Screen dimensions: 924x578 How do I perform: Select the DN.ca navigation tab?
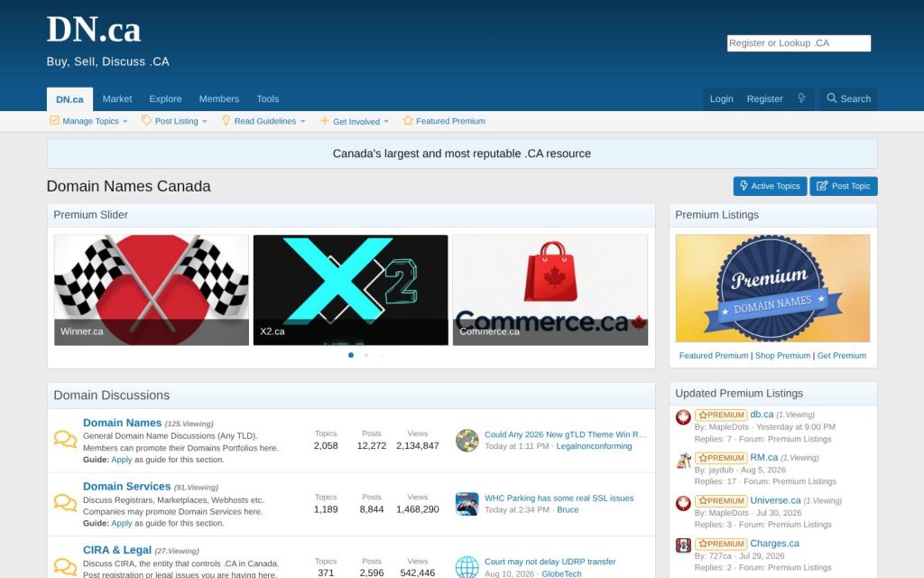coord(69,99)
